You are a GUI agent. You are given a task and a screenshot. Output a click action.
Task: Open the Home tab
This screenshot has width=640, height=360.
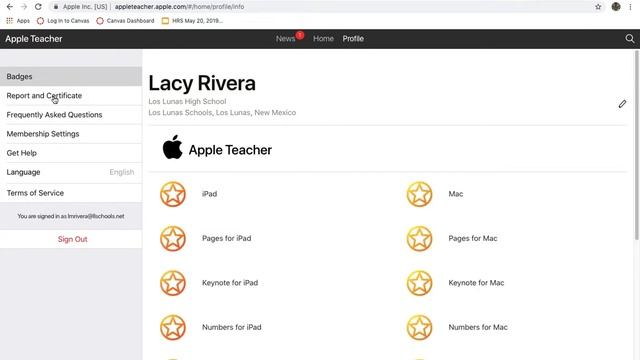(x=323, y=39)
